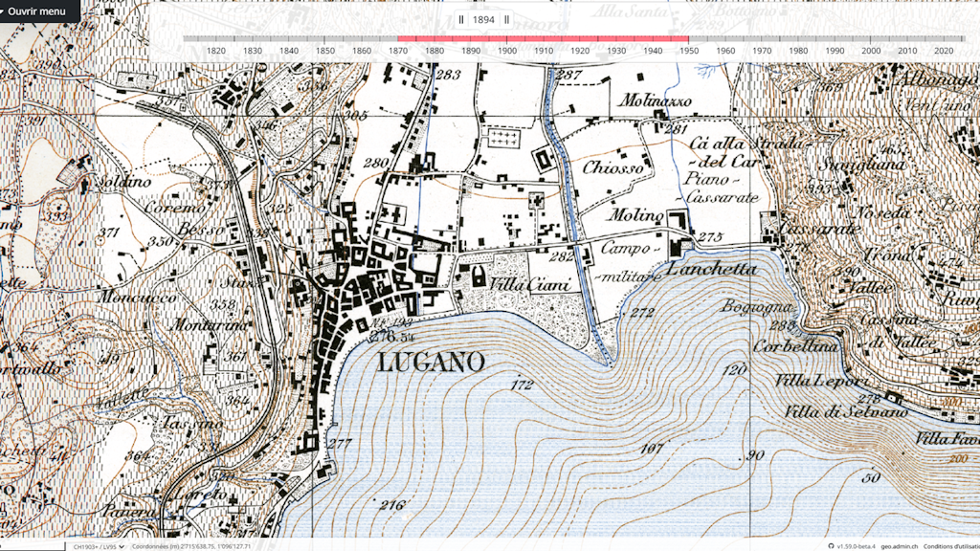Grab the left handle of year 1894 slider

coord(460,19)
